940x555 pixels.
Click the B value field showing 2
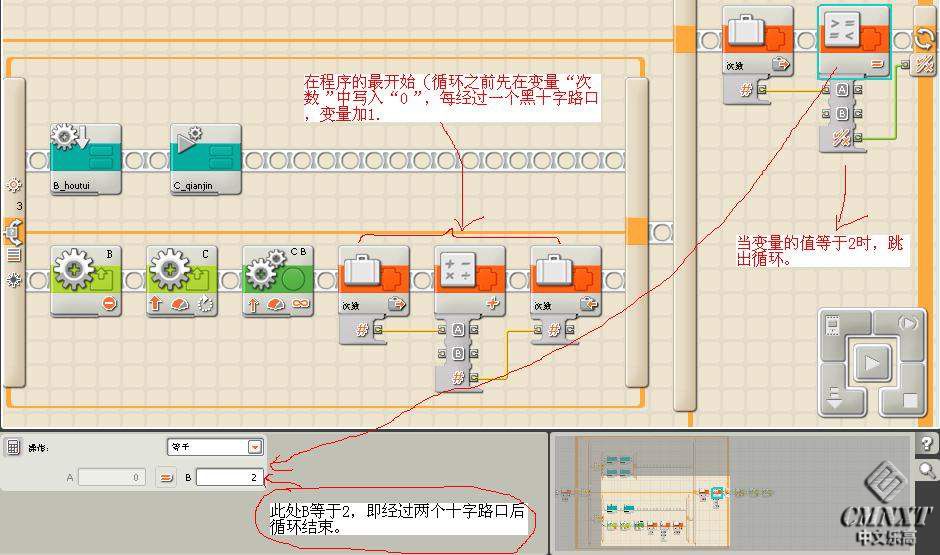[230, 477]
